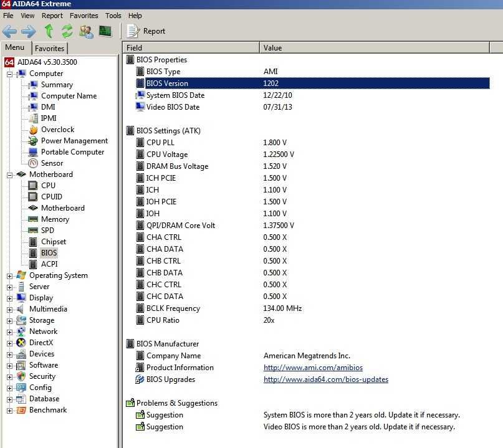The image size is (503, 448).
Task: Expand the DirectX branch
Action: click(x=9, y=343)
